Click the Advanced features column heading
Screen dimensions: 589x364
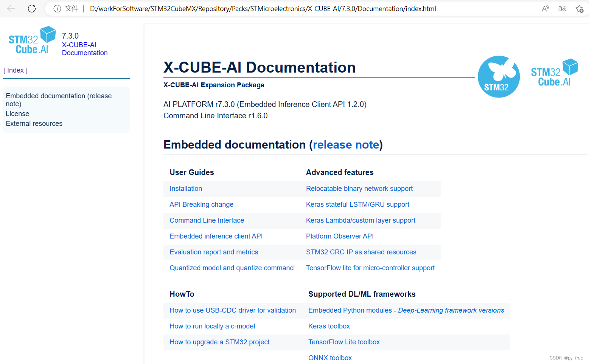coord(340,172)
